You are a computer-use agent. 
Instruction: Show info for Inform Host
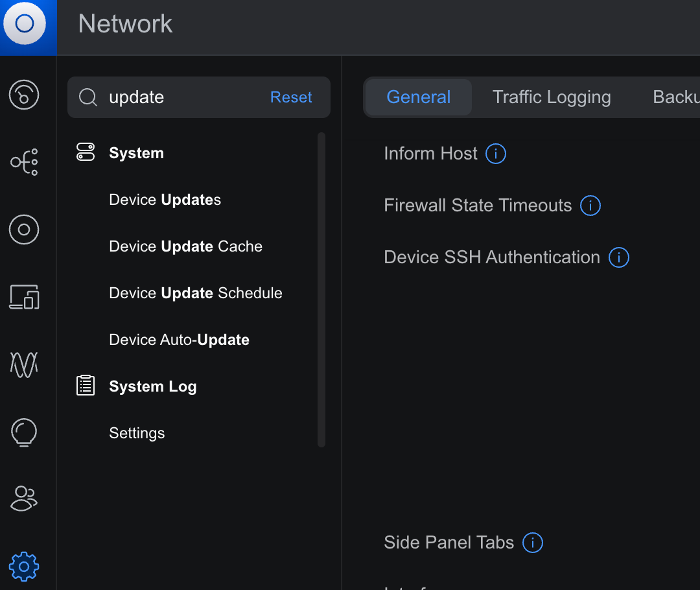[x=496, y=154]
